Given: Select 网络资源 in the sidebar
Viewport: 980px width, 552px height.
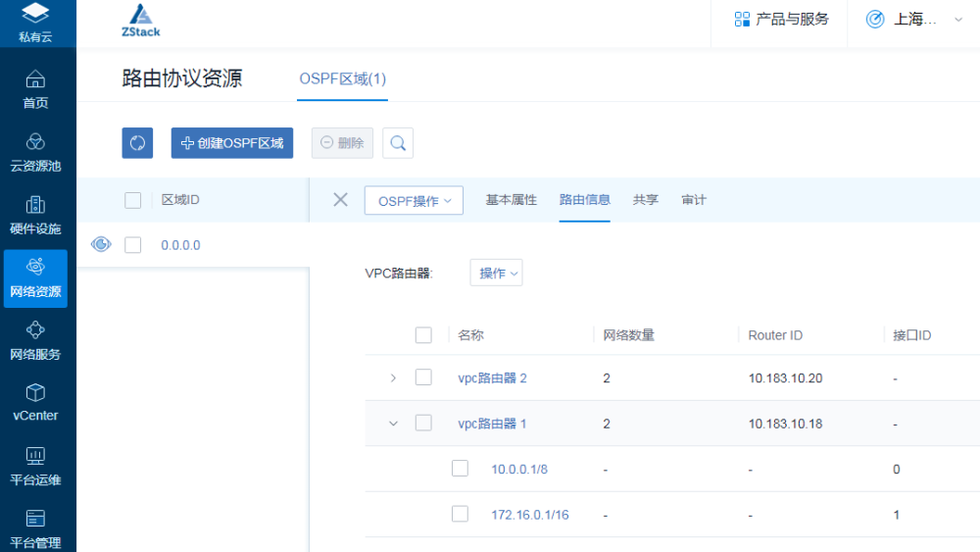Looking at the screenshot, I should pos(35,278).
